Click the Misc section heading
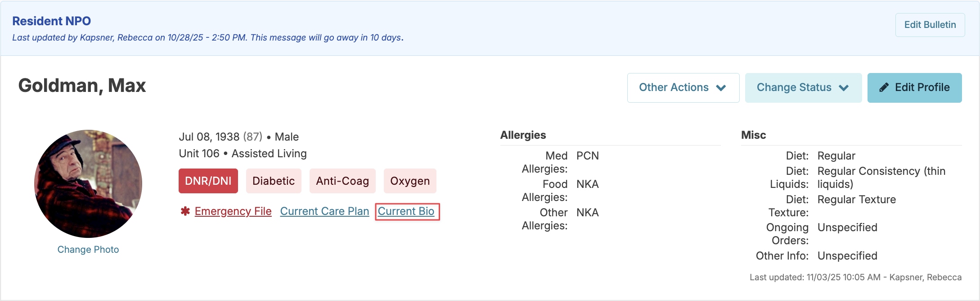The height and width of the screenshot is (301, 980). point(753,135)
